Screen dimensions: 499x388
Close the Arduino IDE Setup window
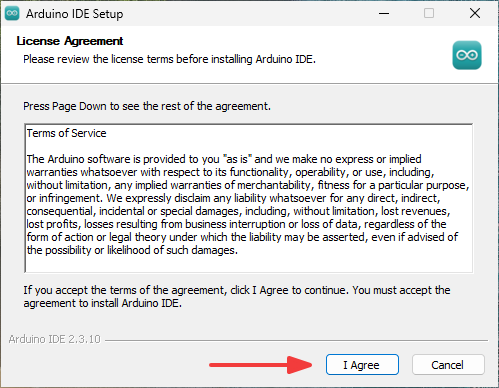click(x=475, y=13)
